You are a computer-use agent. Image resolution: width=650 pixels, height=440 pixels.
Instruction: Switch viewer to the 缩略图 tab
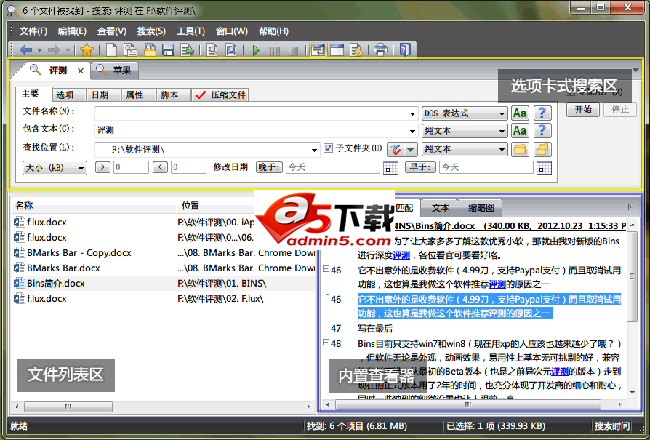[480, 208]
